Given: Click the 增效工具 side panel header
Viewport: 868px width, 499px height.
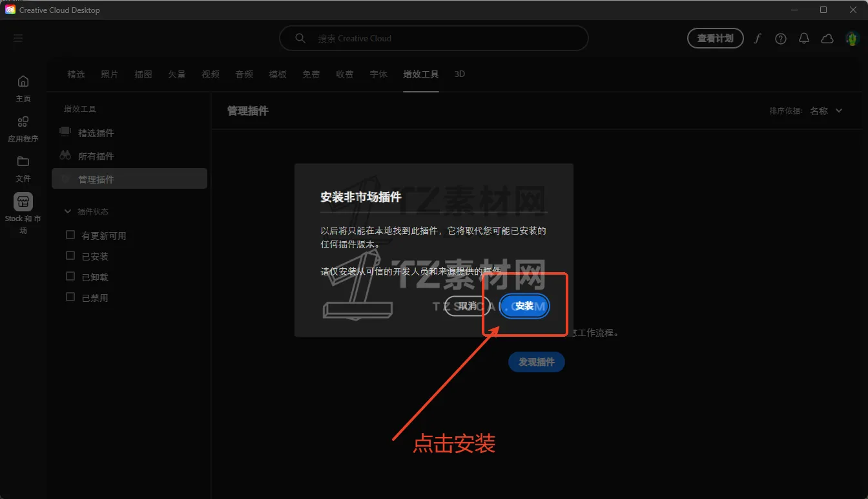Looking at the screenshot, I should tap(80, 109).
